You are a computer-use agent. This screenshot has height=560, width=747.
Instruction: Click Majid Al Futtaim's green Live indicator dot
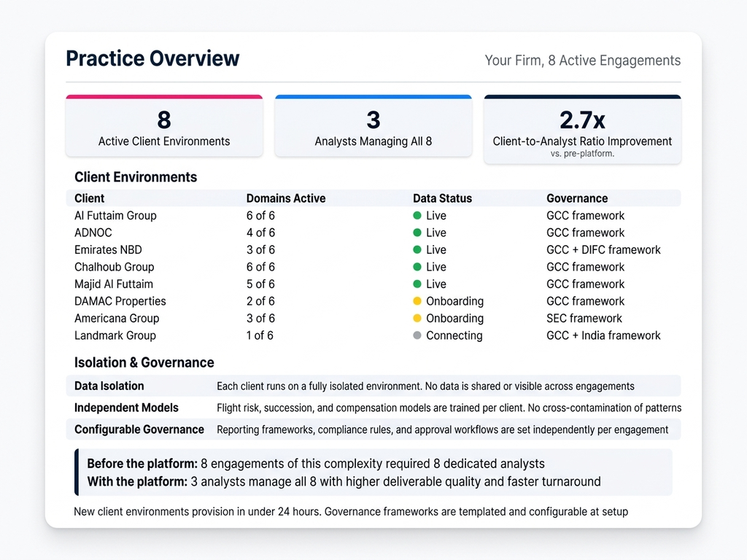pos(417,284)
